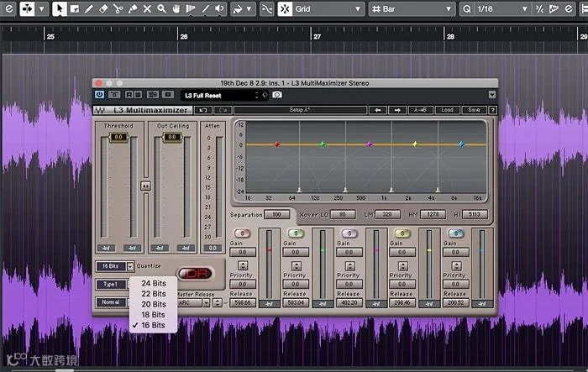588x372 pixels.
Task: Click the compare icon in plugin header
Action: 153,95
